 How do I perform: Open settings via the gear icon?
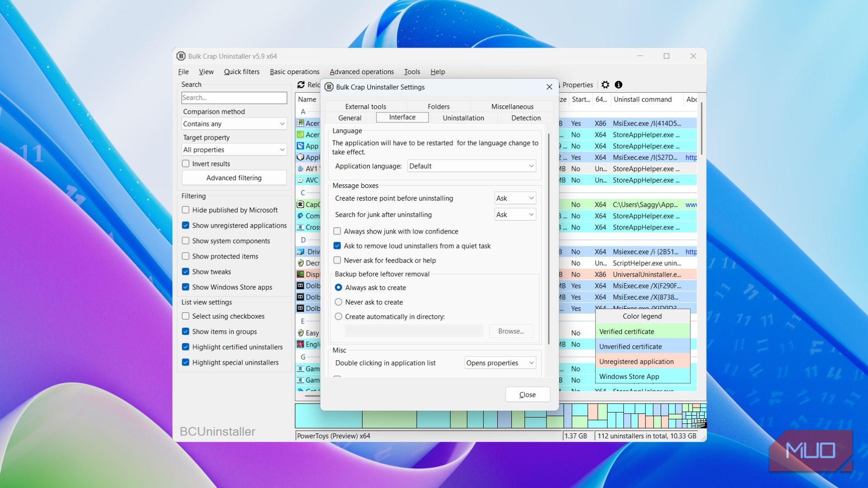605,84
